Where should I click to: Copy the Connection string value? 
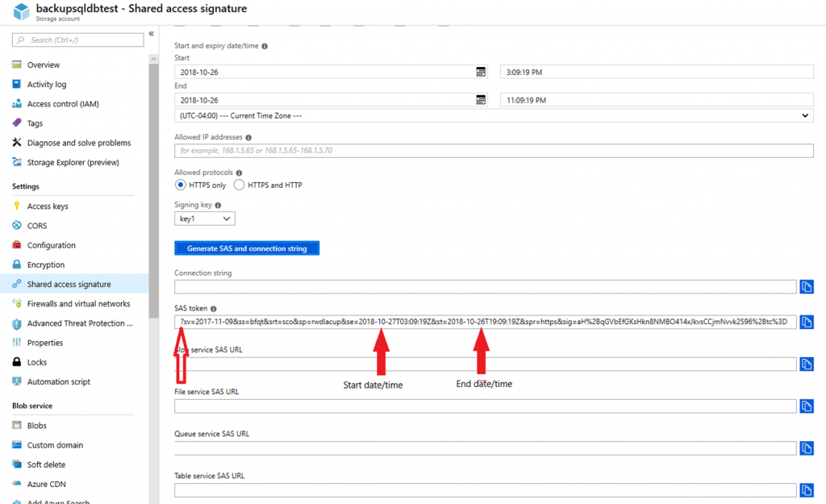click(807, 286)
